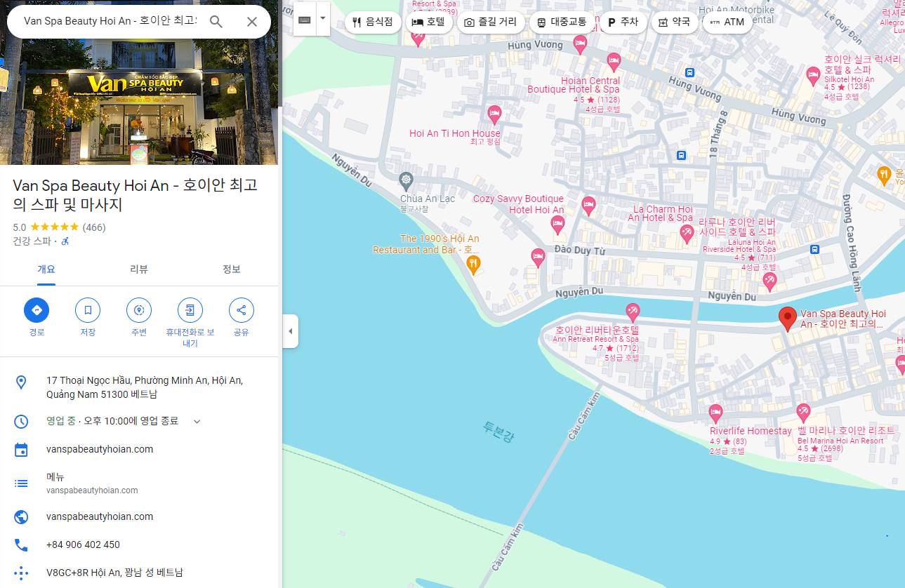Screen dimensions: 905x588
Task: Click the wheelchair accessibility icon
Action: tap(65, 241)
